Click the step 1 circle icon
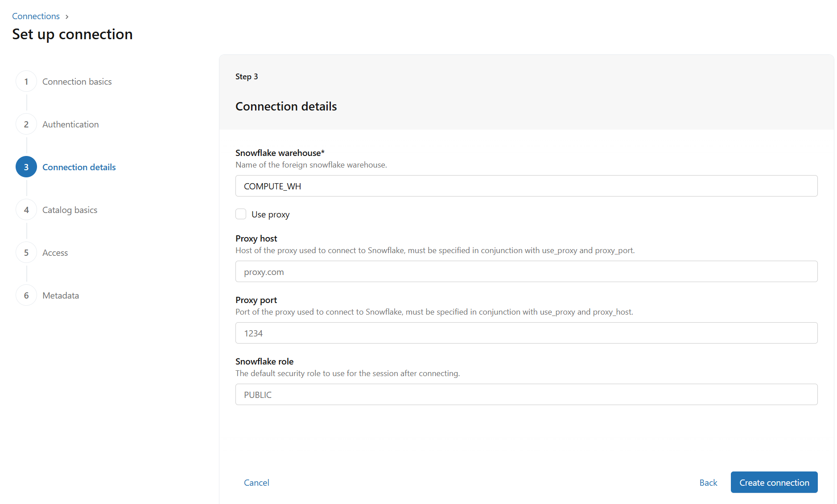The height and width of the screenshot is (504, 837). click(26, 82)
